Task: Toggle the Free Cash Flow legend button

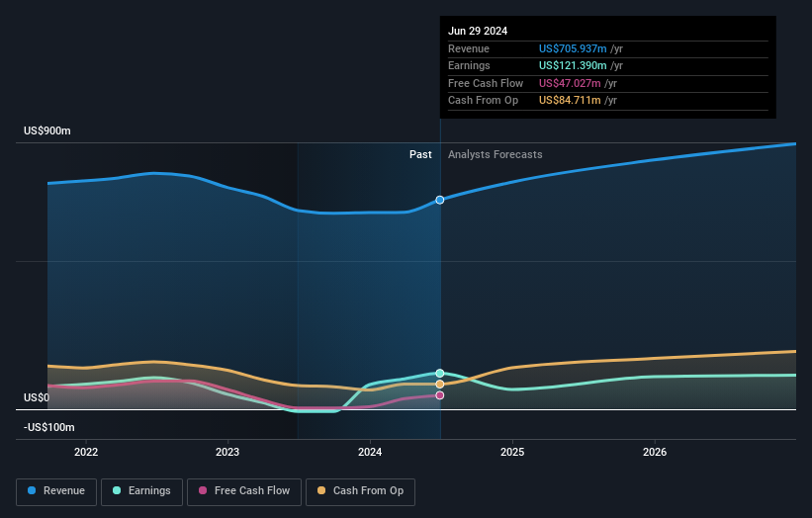Action: pyautogui.click(x=244, y=491)
